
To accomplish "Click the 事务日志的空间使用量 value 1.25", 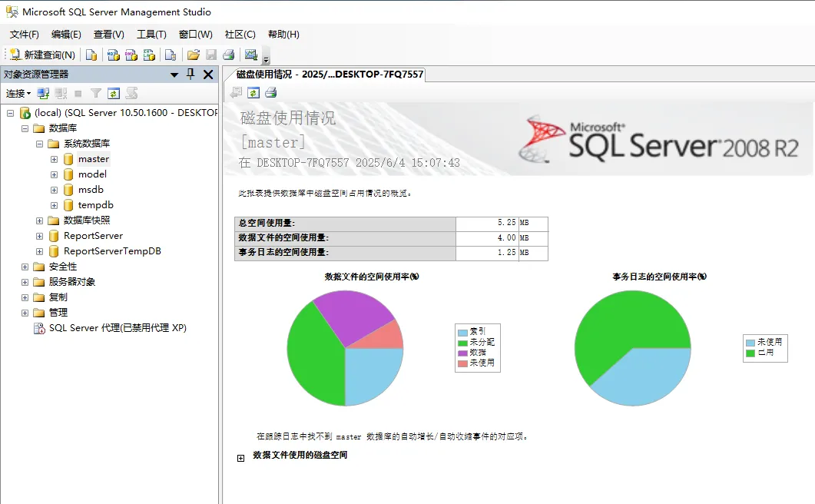I will point(506,252).
